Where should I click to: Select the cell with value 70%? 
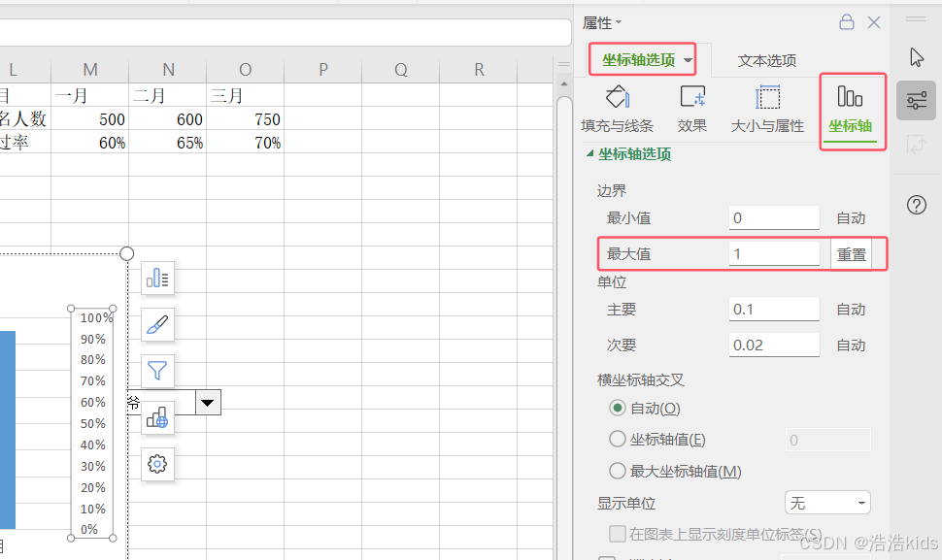245,143
